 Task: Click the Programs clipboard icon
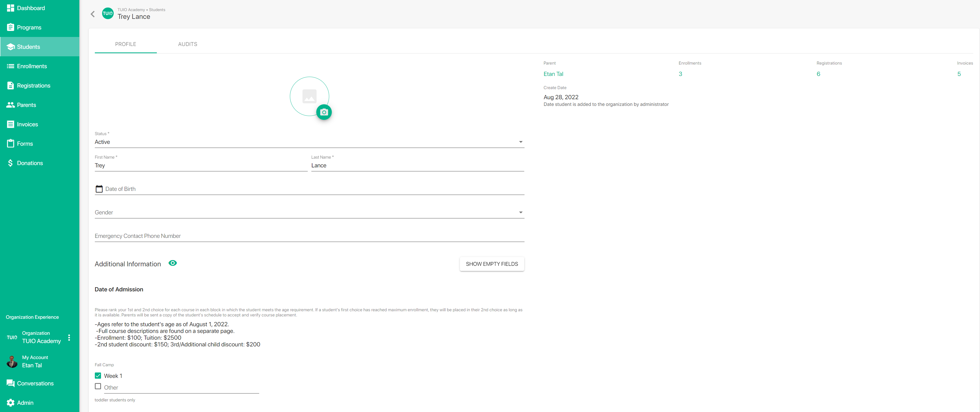tap(10, 27)
